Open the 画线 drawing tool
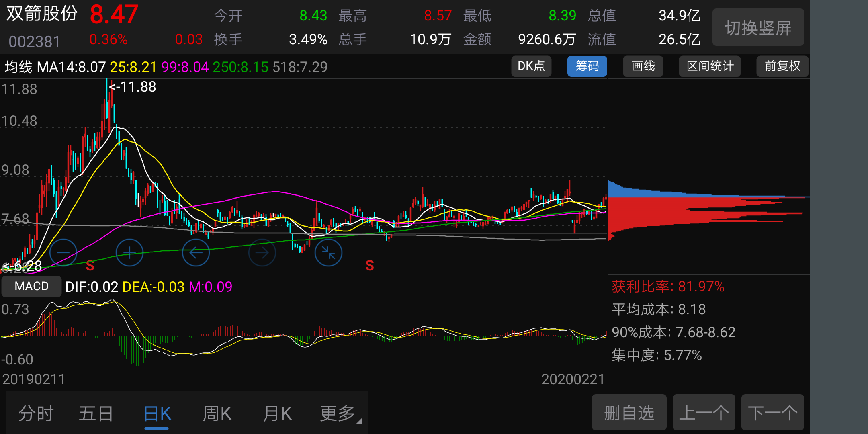868x434 pixels. point(643,66)
